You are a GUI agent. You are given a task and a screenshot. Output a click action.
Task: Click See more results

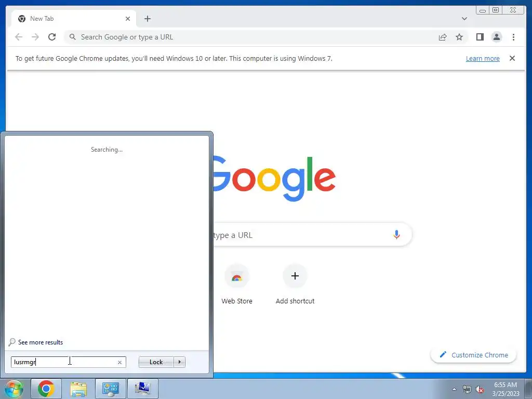(x=36, y=342)
